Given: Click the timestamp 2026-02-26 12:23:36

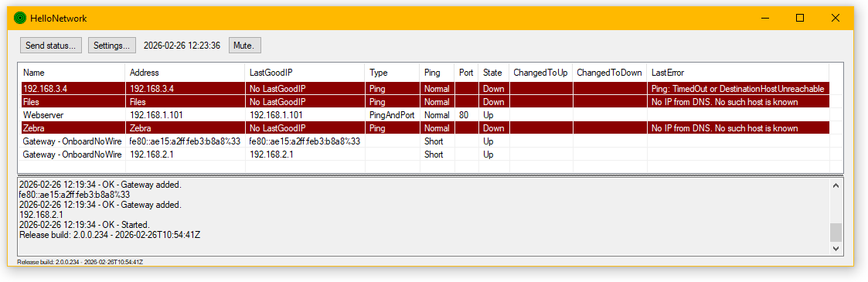Looking at the screenshot, I should click(182, 46).
